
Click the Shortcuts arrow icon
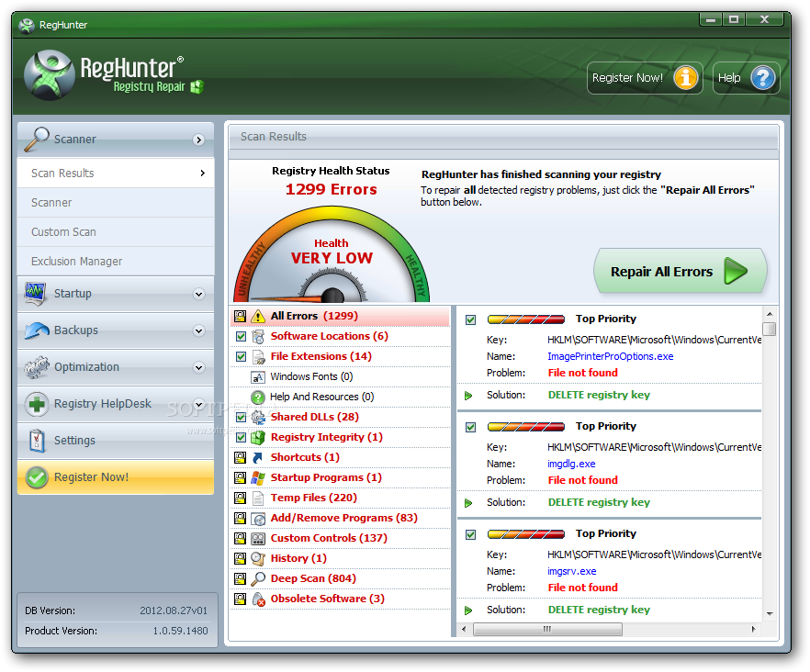click(258, 458)
